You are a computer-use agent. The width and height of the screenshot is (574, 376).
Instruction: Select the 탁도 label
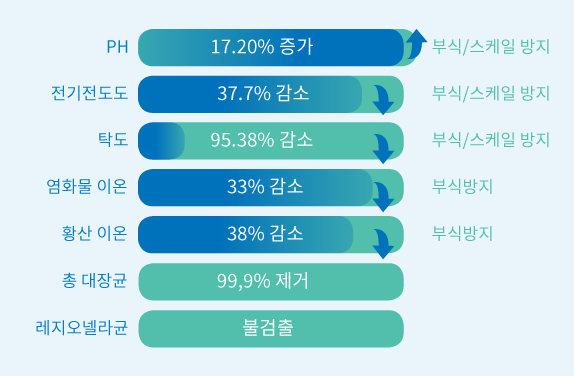click(113, 139)
